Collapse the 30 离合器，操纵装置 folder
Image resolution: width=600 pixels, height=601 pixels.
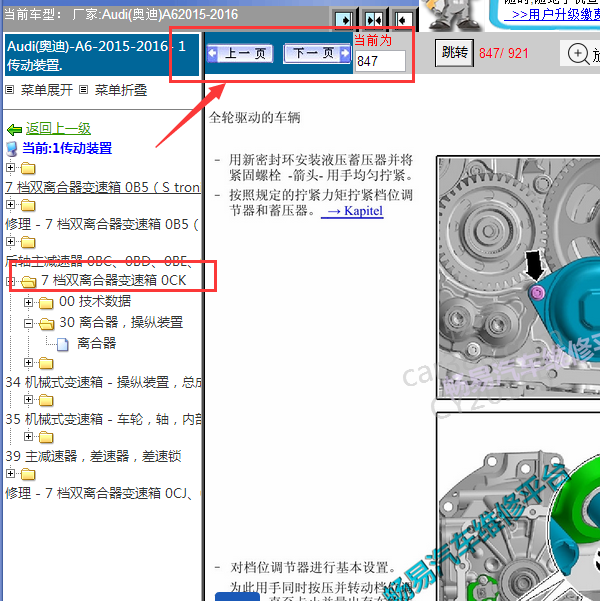pyautogui.click(x=28, y=323)
